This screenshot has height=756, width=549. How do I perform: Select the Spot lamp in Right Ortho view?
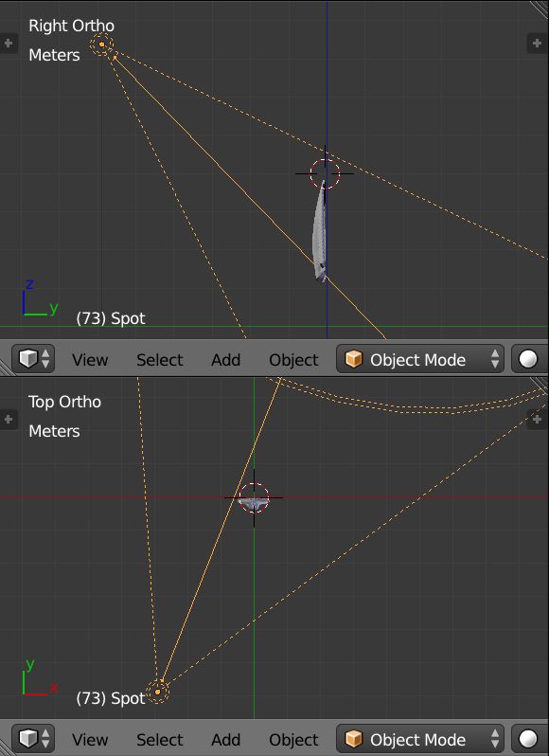101,45
